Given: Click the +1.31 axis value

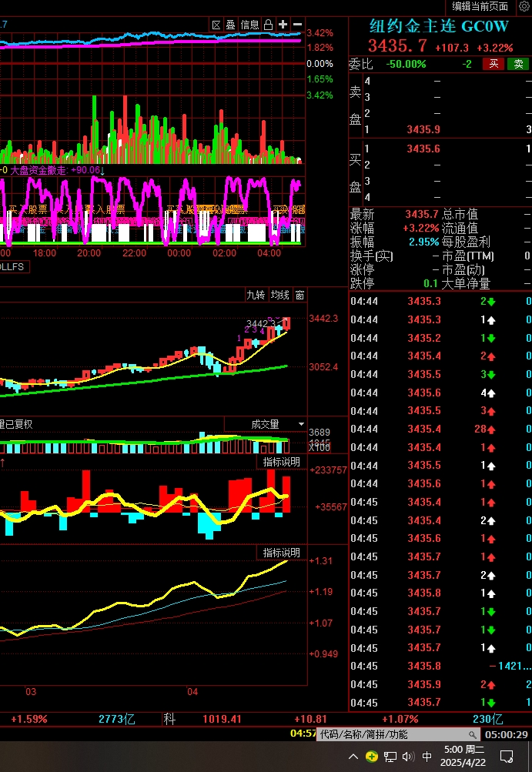Looking at the screenshot, I should click(321, 561).
